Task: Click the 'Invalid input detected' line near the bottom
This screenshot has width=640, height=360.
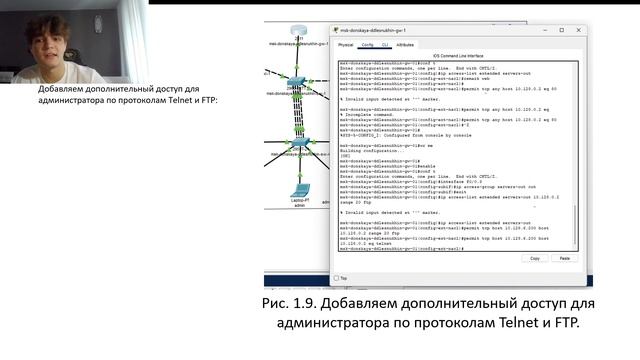Action: 391,213
